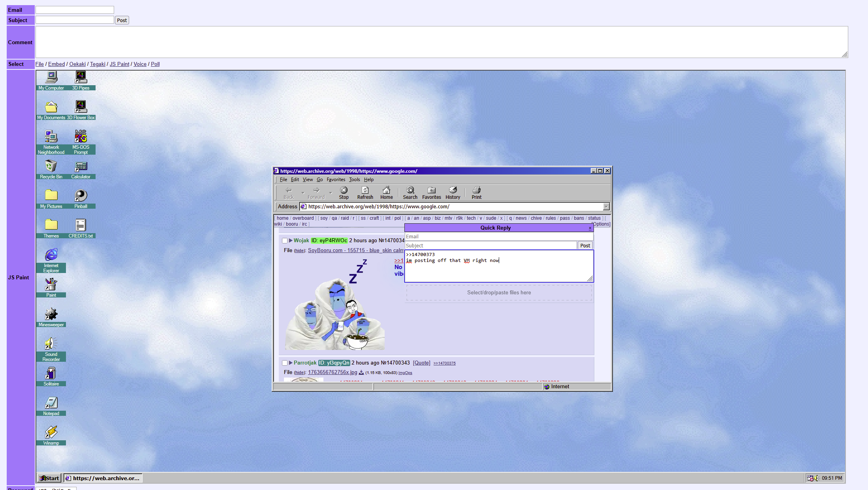Open the Favorites menu in the menu bar
This screenshot has height=490, width=868.
(x=336, y=180)
